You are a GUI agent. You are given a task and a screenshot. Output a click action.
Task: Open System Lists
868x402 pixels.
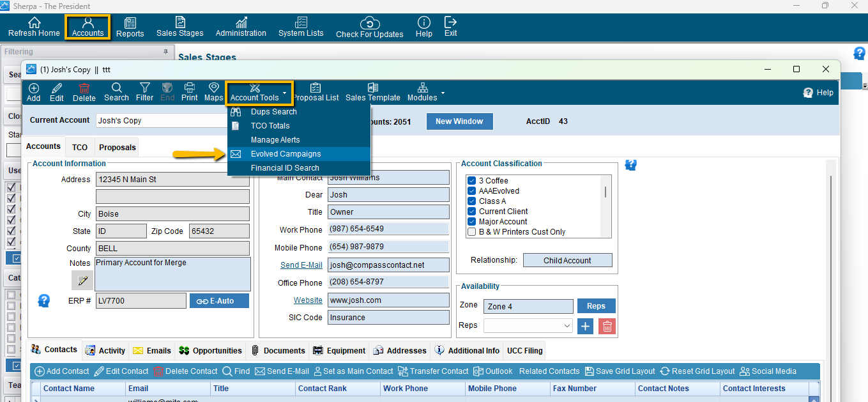tap(301, 27)
